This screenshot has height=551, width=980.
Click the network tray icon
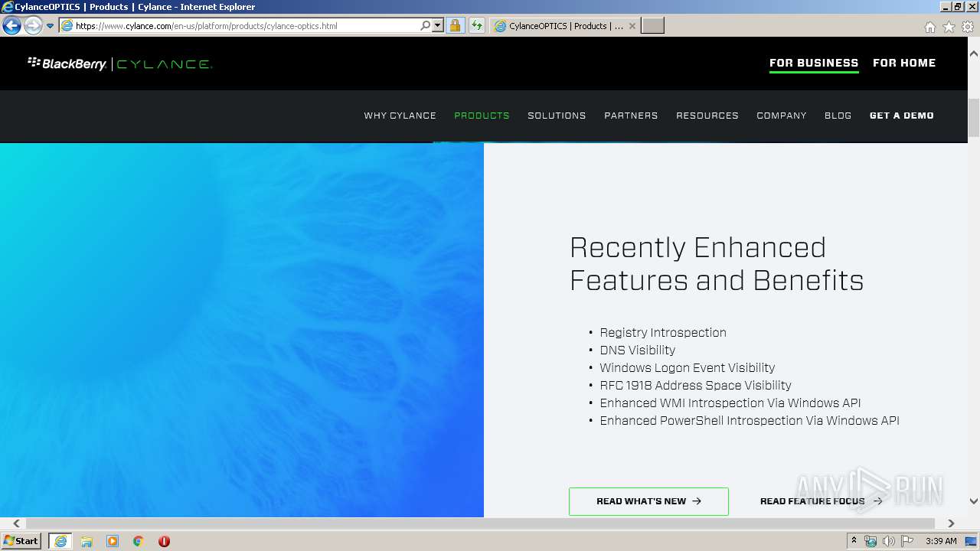coord(871,541)
